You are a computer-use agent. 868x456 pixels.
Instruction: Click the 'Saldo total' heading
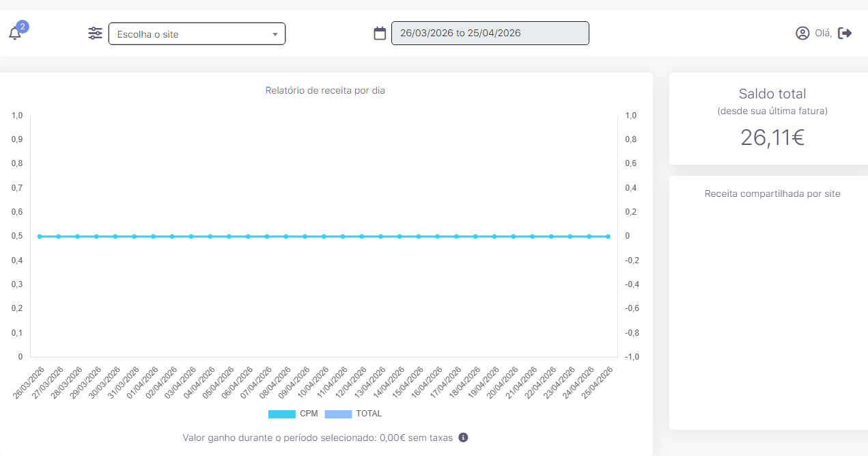pos(772,94)
